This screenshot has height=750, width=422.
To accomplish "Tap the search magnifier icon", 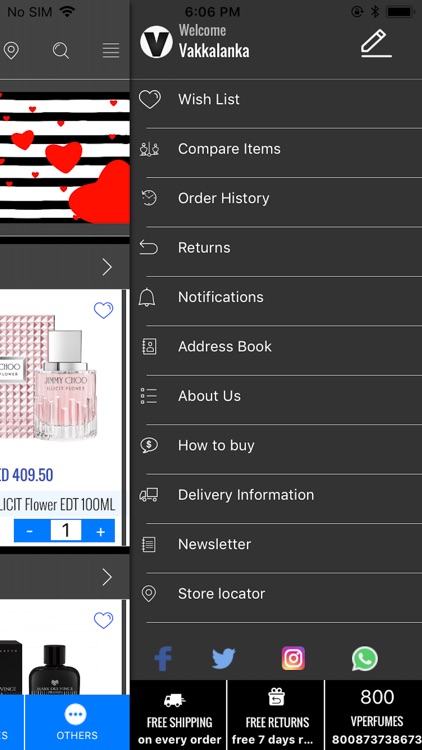I will tap(61, 50).
